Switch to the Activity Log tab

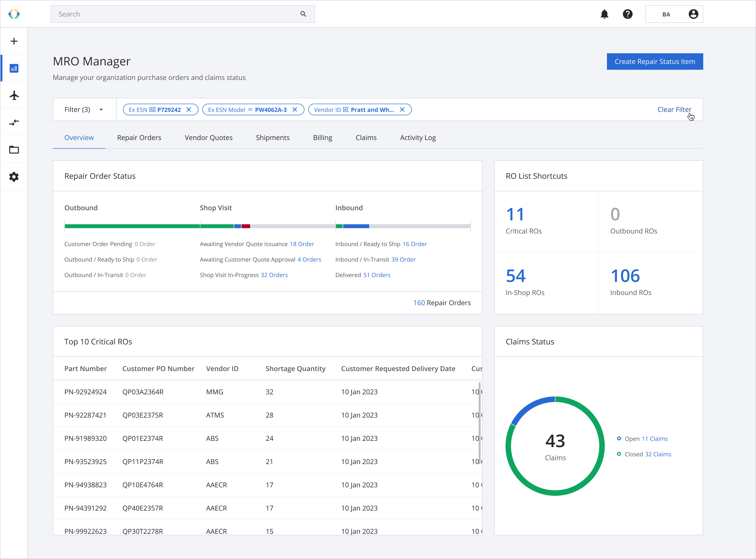pyautogui.click(x=418, y=138)
